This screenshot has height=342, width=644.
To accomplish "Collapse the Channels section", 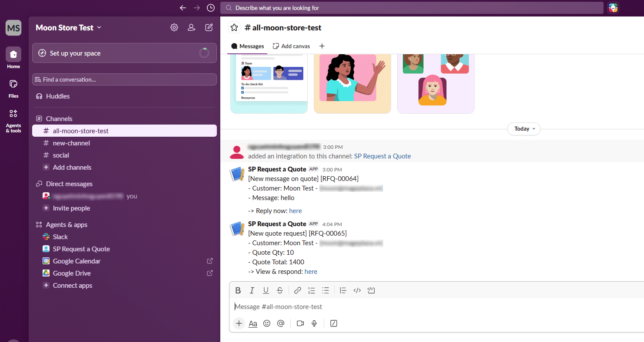I will [59, 118].
